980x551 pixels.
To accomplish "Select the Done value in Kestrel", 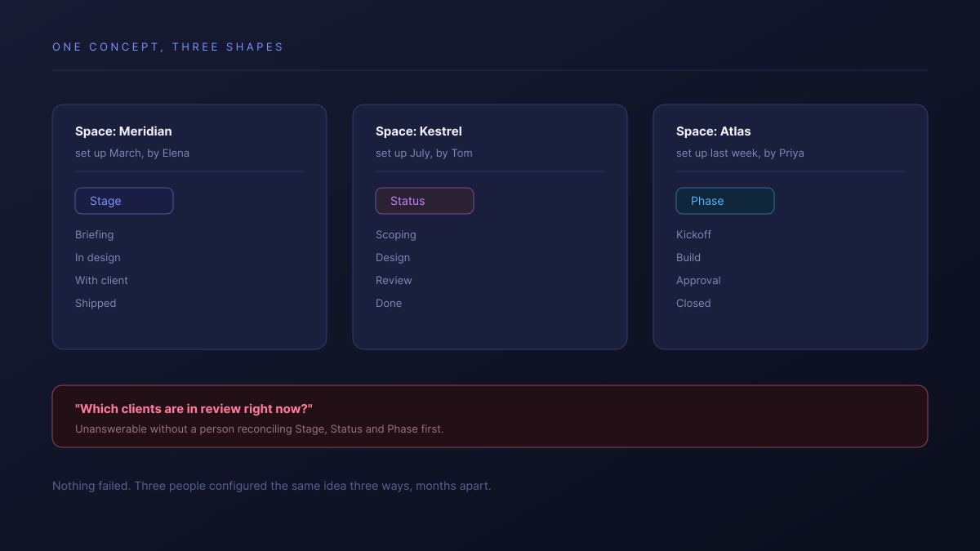I will [x=389, y=304].
